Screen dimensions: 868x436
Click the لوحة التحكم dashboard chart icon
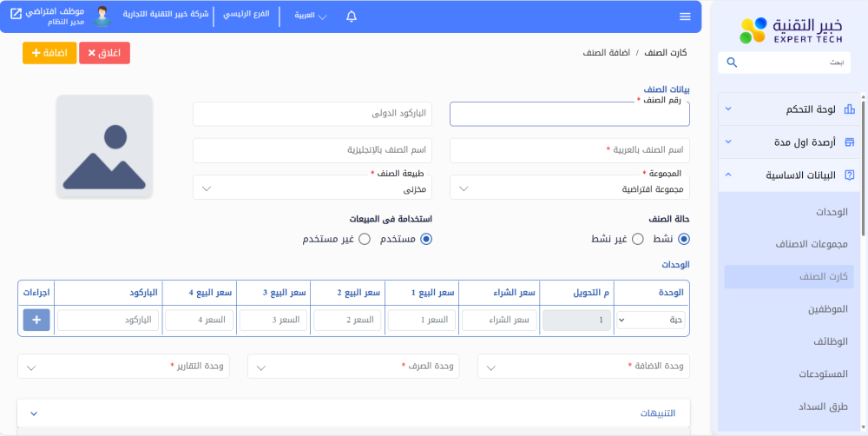[x=849, y=109]
